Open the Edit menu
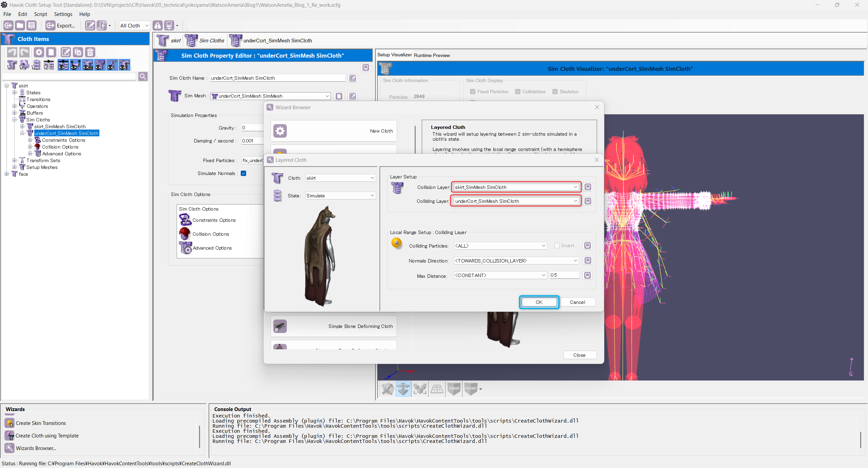 tap(23, 14)
